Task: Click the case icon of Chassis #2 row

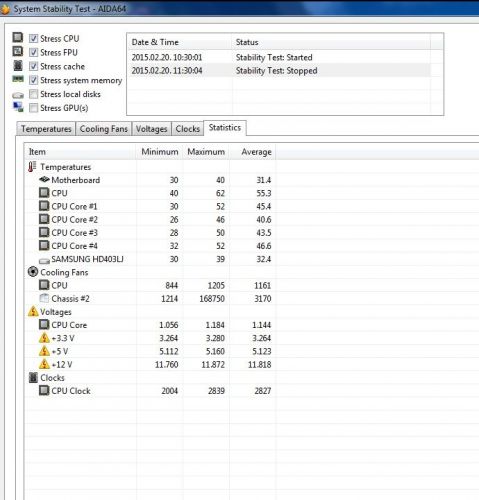Action: (x=44, y=298)
